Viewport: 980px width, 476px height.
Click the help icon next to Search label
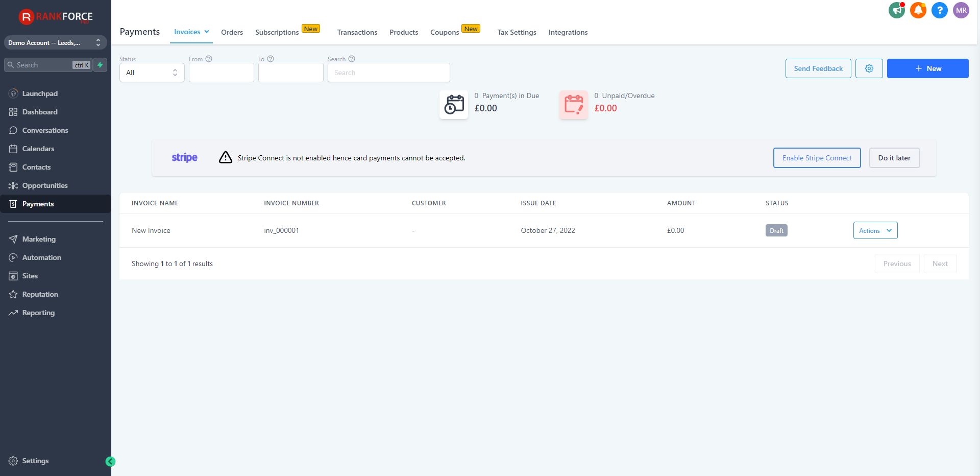point(352,59)
